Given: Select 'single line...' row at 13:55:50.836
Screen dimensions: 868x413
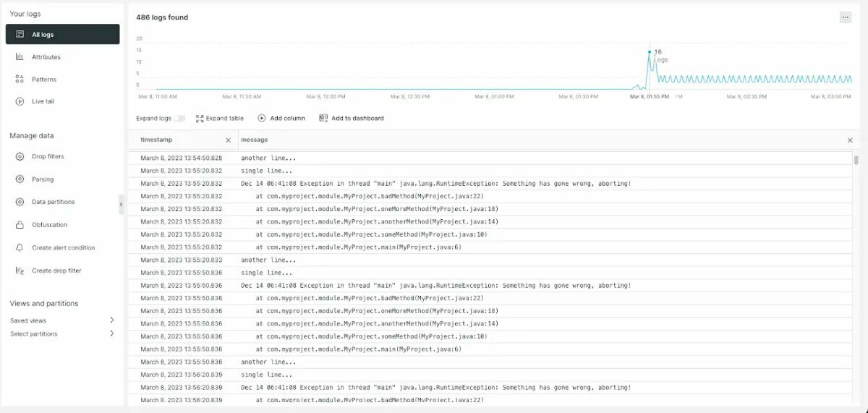Looking at the screenshot, I should point(490,273).
